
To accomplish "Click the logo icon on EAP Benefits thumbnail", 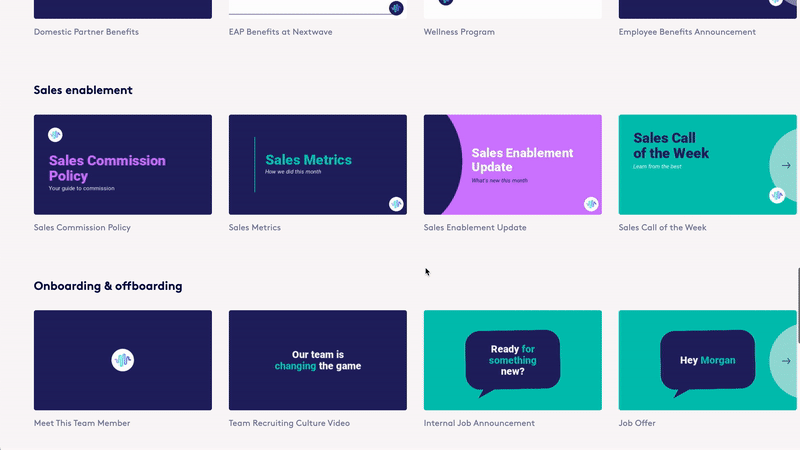I will point(396,8).
